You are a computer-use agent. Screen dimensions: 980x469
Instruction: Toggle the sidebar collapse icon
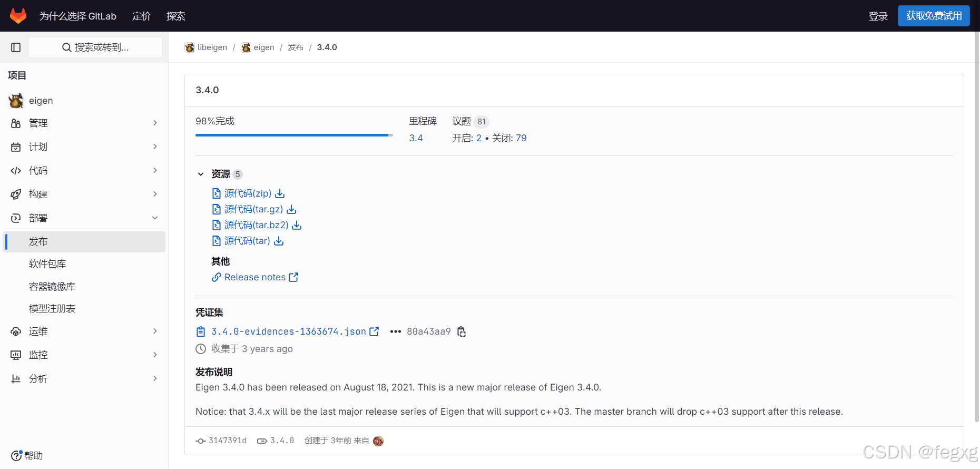16,47
